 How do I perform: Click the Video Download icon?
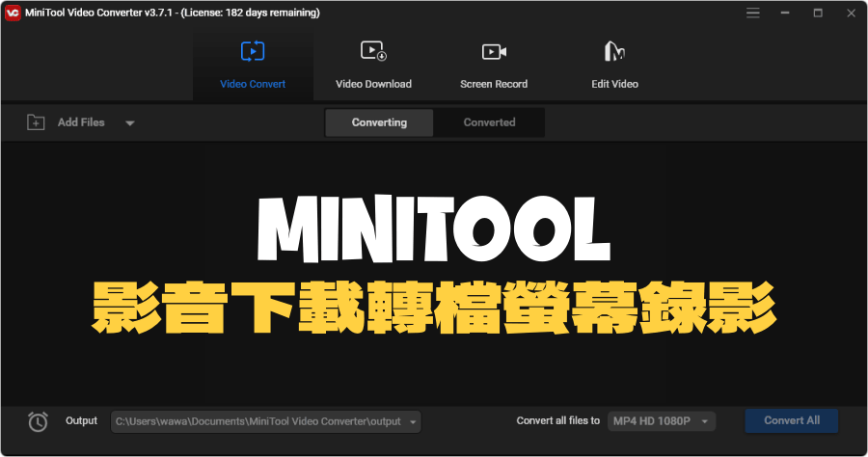[x=373, y=51]
